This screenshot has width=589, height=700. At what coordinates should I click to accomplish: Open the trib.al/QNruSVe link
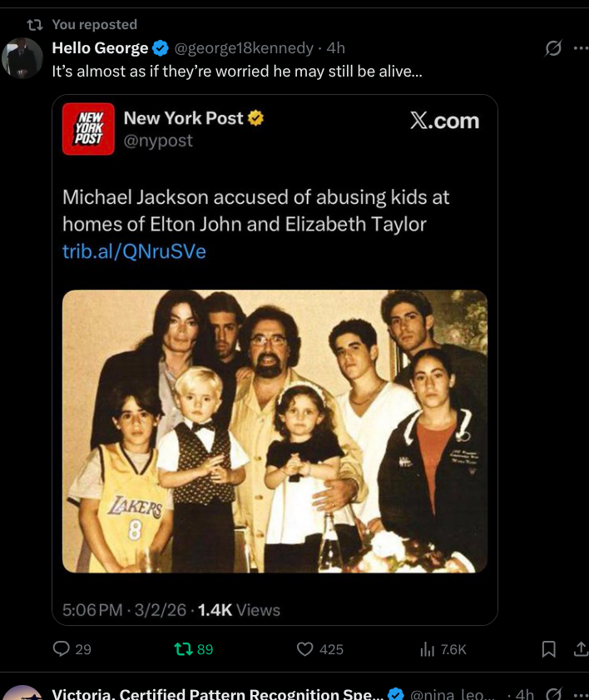(x=134, y=251)
